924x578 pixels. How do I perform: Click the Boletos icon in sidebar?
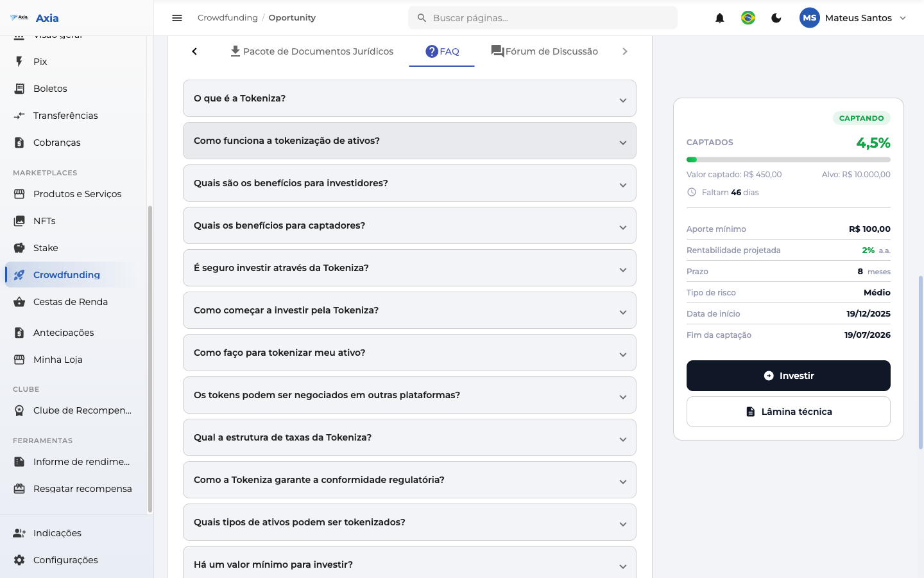(x=19, y=89)
